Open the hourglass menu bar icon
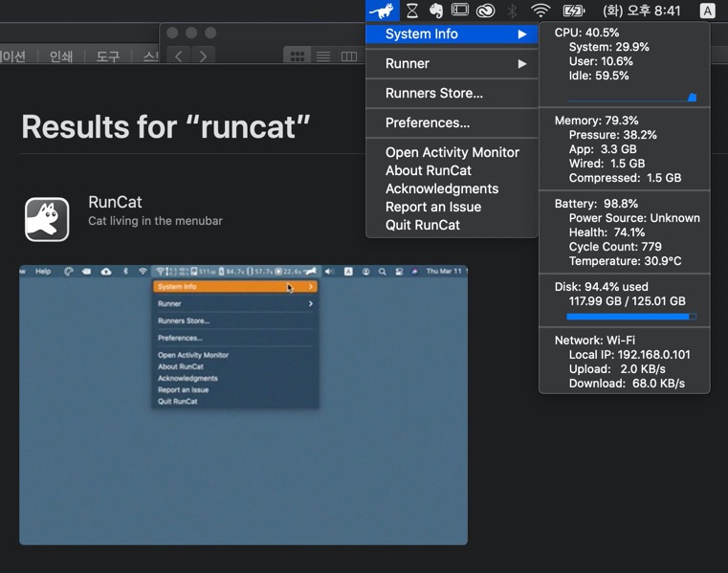728x573 pixels. (411, 11)
